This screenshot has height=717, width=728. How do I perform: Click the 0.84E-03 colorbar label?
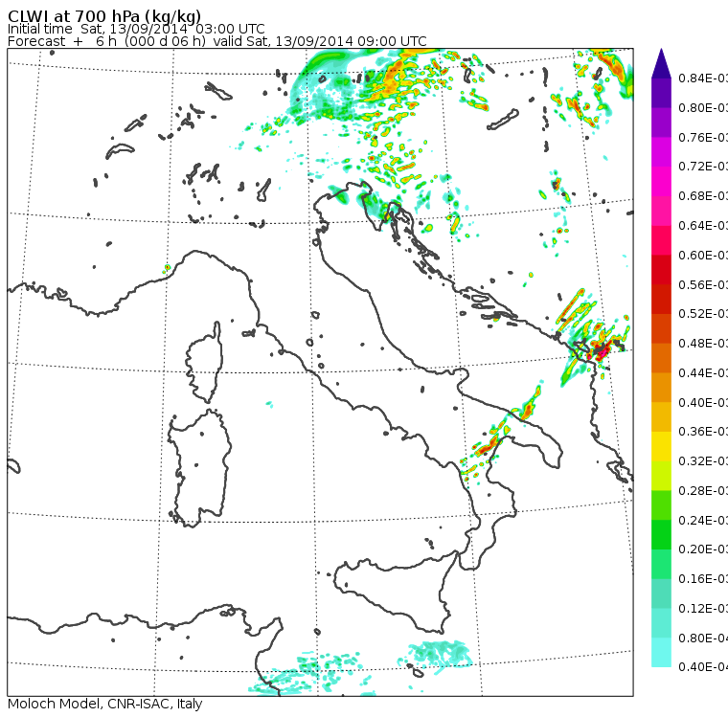[703, 78]
